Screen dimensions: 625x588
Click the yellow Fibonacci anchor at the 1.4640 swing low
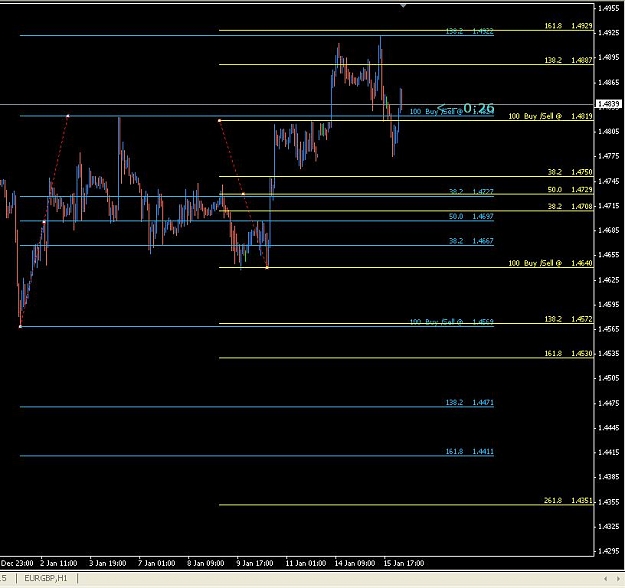(x=267, y=267)
